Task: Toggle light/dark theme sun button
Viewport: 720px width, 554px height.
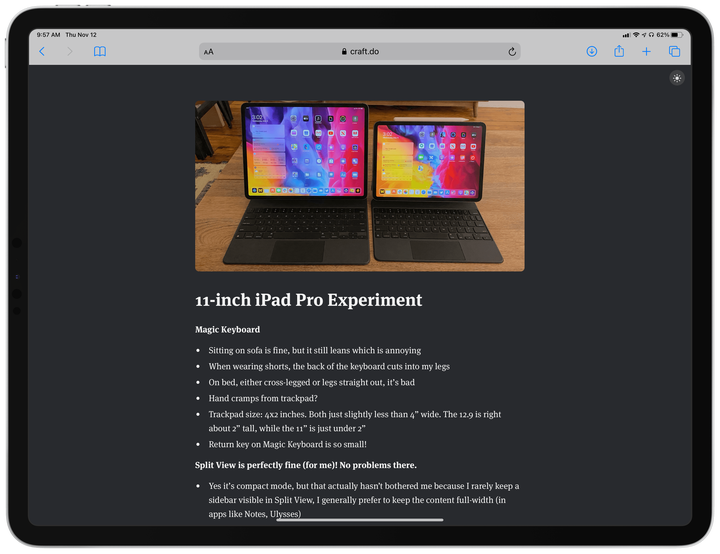Action: coord(677,78)
